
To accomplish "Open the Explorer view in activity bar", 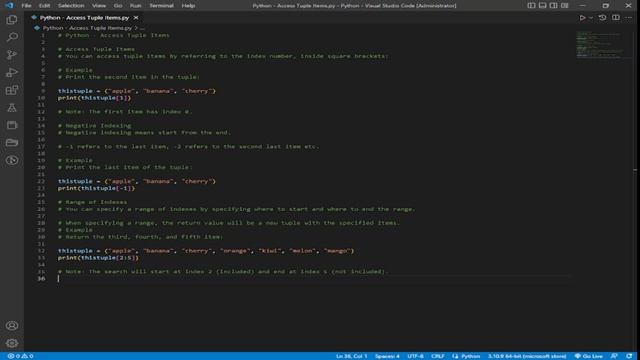I will coord(12,20).
